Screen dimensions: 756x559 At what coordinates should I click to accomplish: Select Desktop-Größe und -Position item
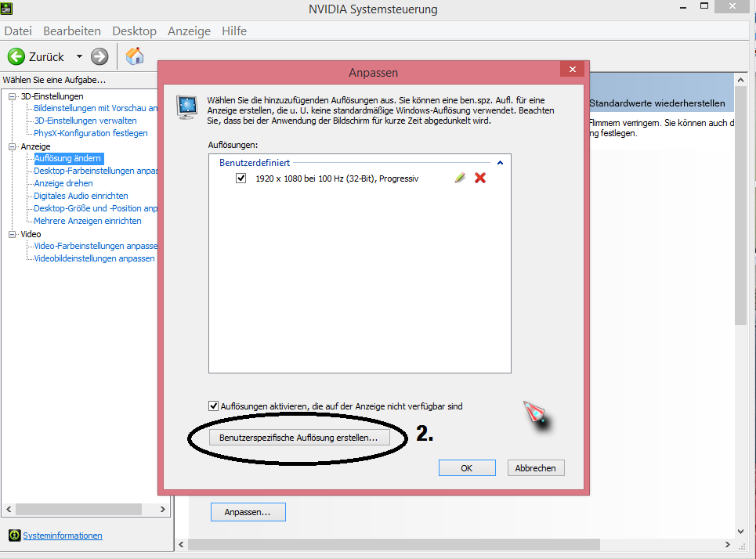pos(96,209)
